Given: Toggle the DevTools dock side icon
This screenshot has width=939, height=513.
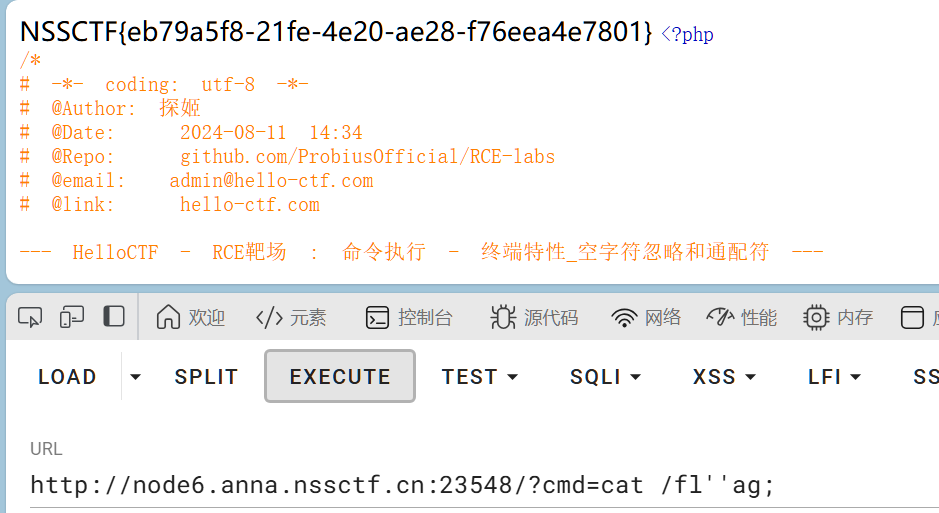Looking at the screenshot, I should (x=114, y=317).
